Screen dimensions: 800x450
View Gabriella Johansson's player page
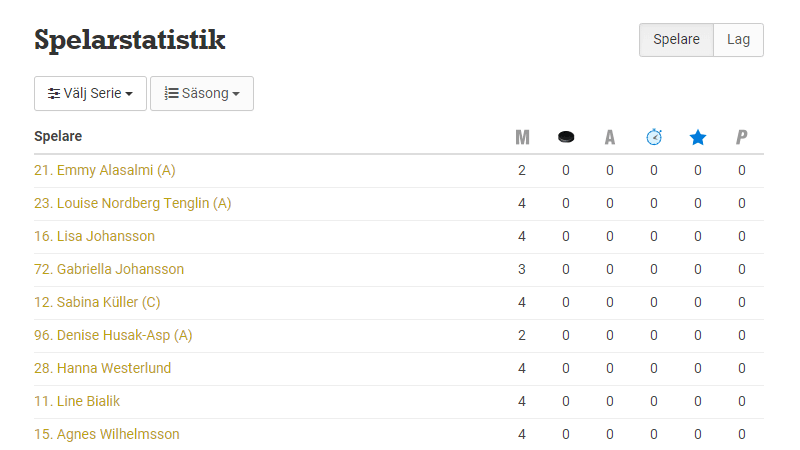(x=109, y=269)
